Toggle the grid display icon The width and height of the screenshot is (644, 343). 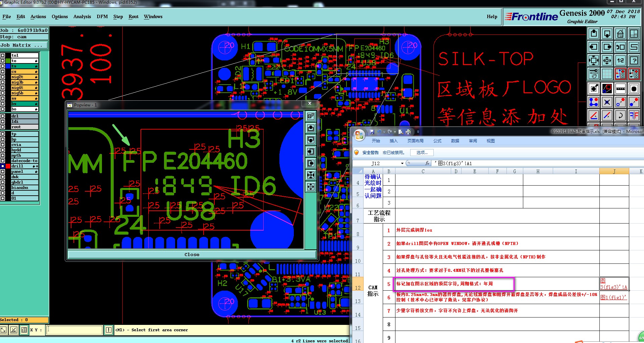pos(607,74)
